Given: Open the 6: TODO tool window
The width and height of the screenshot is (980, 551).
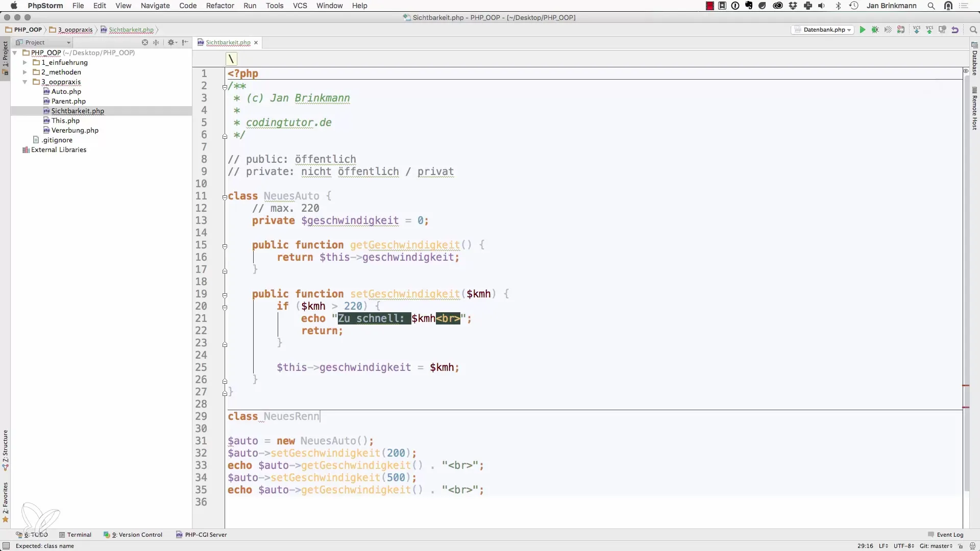Looking at the screenshot, I should pos(32,535).
